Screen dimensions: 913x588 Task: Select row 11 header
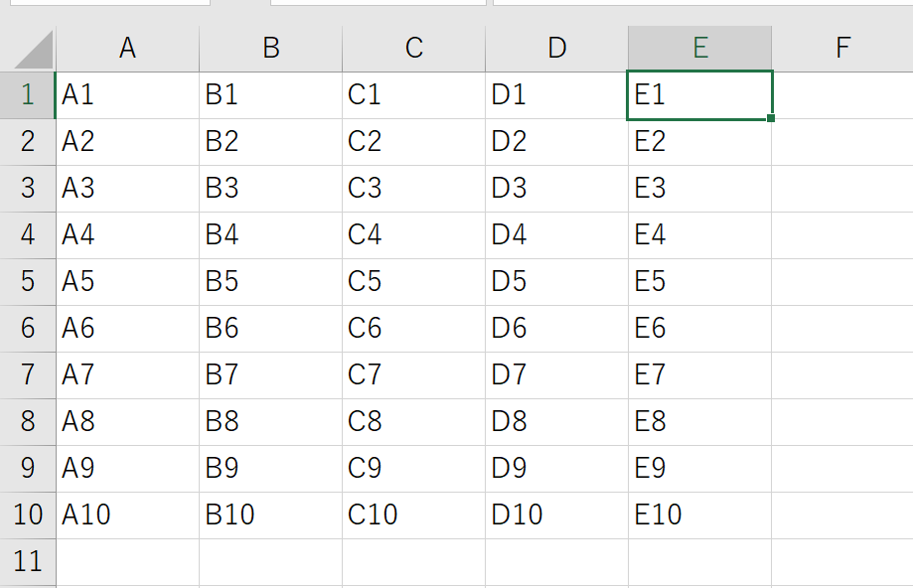pos(28,562)
